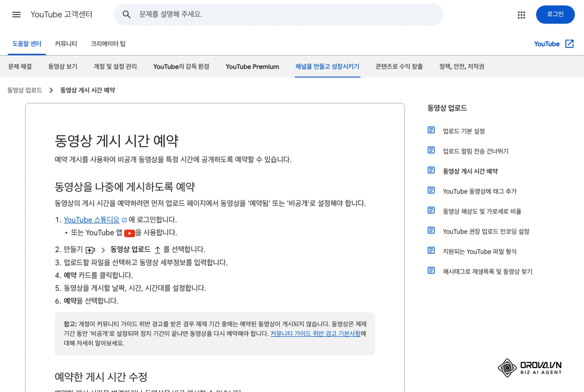Go to 동영상 업로드 breadcrumb
Image resolution: width=584 pixels, height=392 pixels.
(25, 90)
